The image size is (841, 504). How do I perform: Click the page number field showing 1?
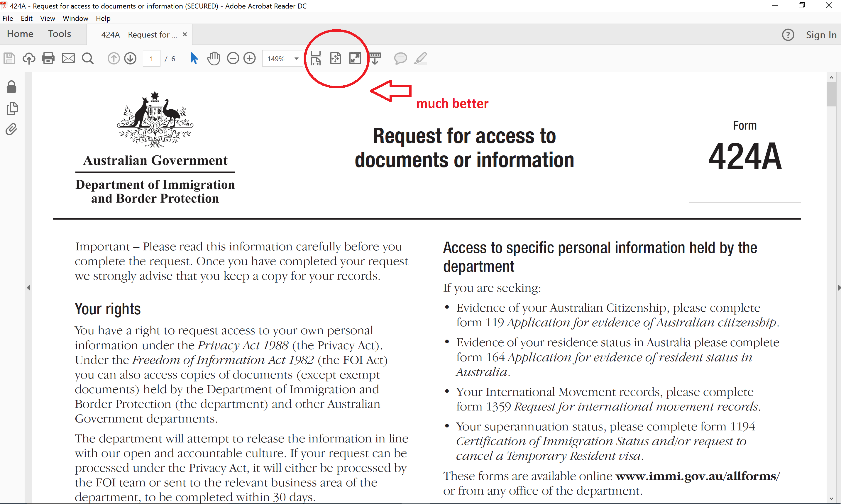click(152, 59)
